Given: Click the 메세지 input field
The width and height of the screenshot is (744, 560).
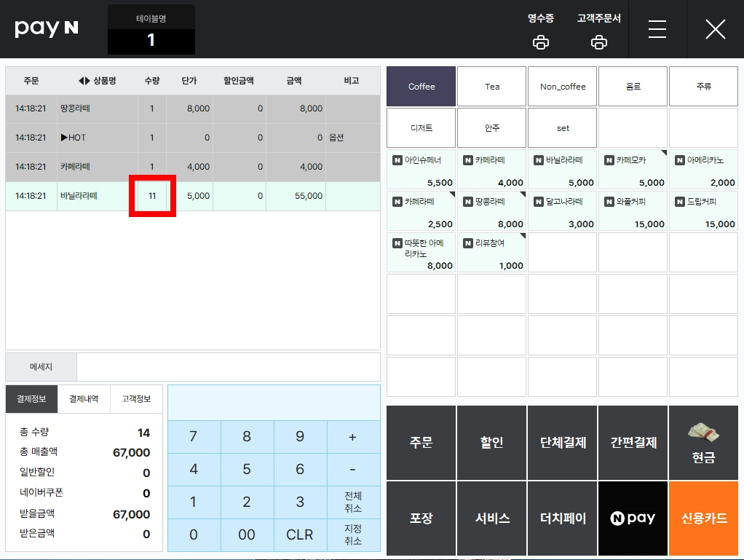Looking at the screenshot, I should click(229, 367).
